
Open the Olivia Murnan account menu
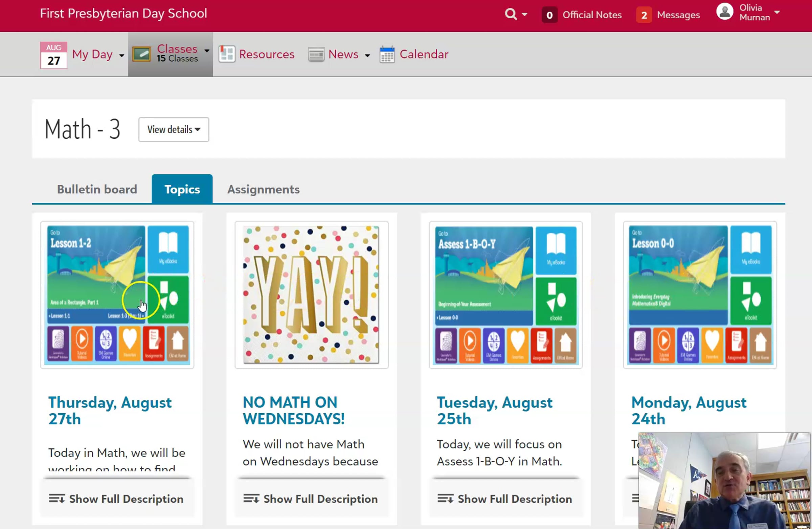tap(760, 12)
